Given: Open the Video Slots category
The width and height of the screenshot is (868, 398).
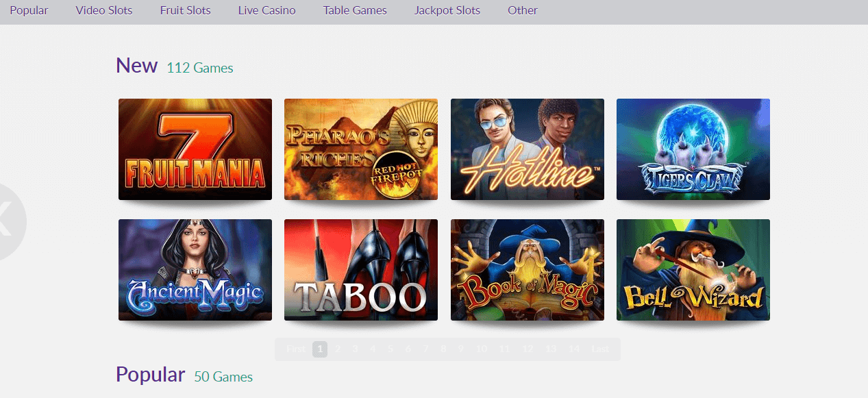Looking at the screenshot, I should point(104,11).
